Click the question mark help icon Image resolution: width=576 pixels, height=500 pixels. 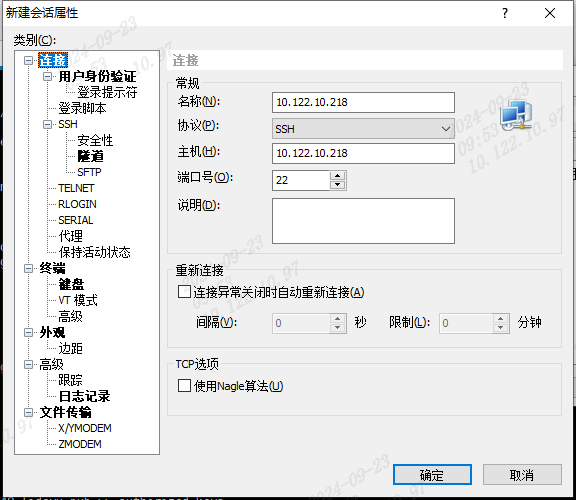[505, 13]
